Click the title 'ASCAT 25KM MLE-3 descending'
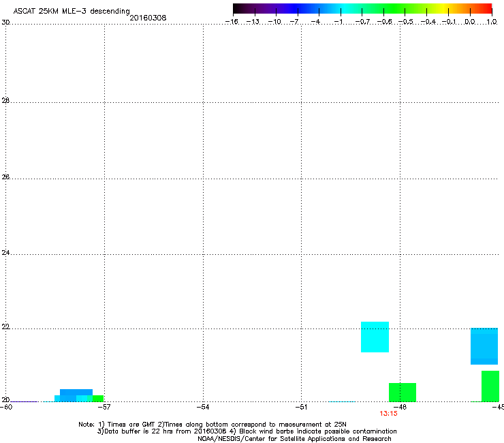504x443 pixels. point(72,11)
